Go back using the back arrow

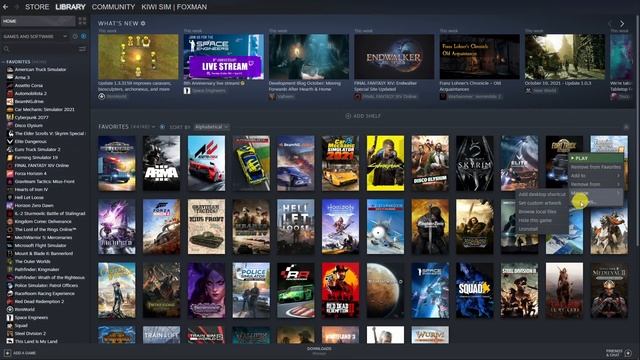(5, 7)
